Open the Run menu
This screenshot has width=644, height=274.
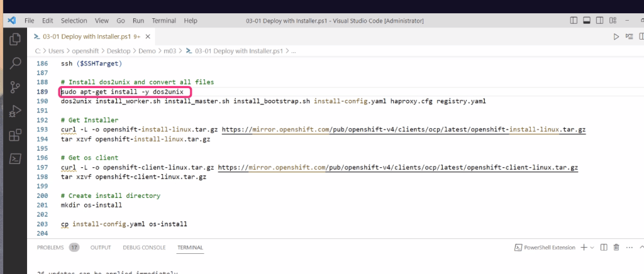click(x=138, y=21)
